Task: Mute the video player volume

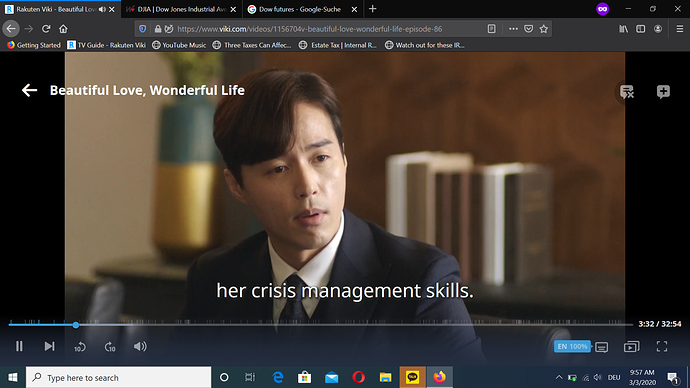Action: 140,347
